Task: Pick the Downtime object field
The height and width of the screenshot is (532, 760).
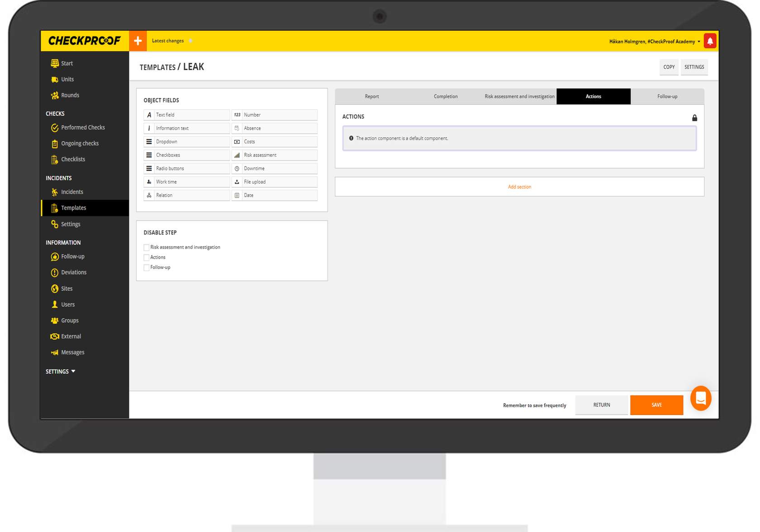Action: click(274, 169)
